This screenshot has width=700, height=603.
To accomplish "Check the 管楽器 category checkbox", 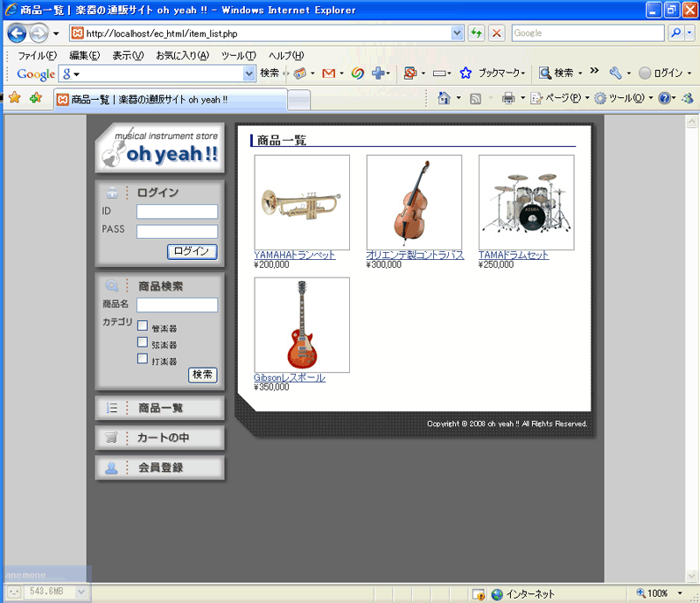I will click(x=143, y=326).
